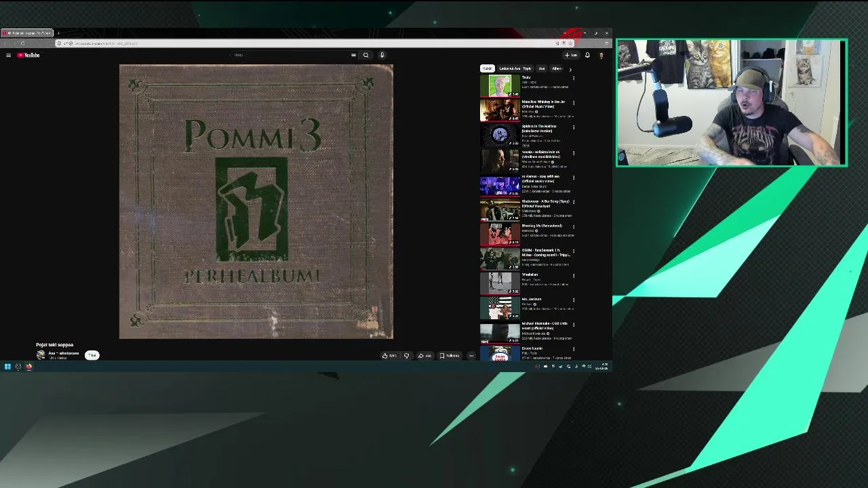Image resolution: width=868 pixels, height=488 pixels.
Task: Select the 'Asa' filter chip
Action: 542,68
